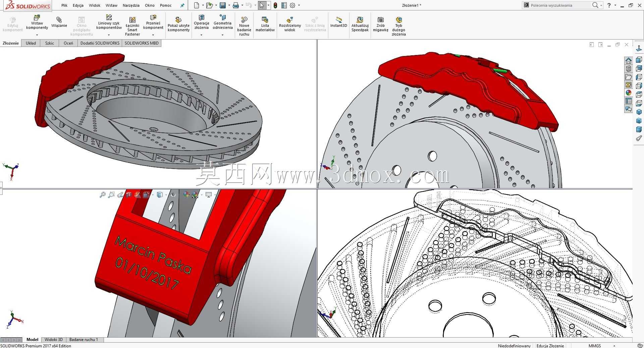
Task: Click the Save diskette icon
Action: [223, 5]
